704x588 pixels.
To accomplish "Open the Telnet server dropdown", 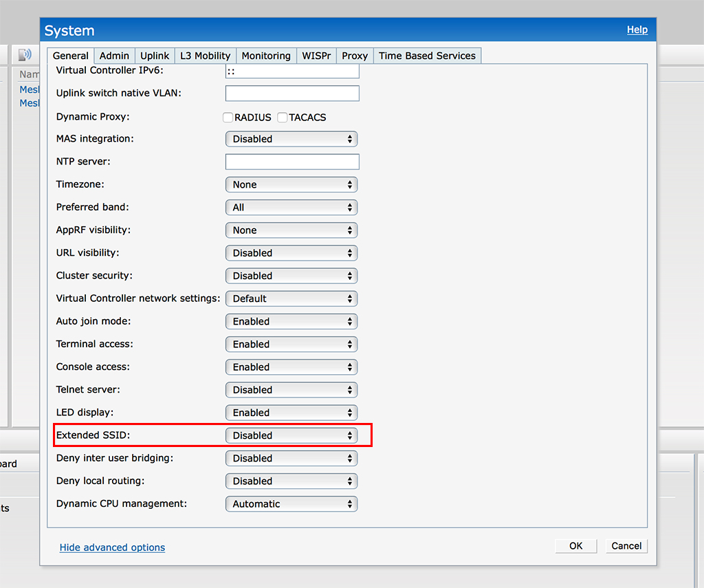I will coord(291,389).
